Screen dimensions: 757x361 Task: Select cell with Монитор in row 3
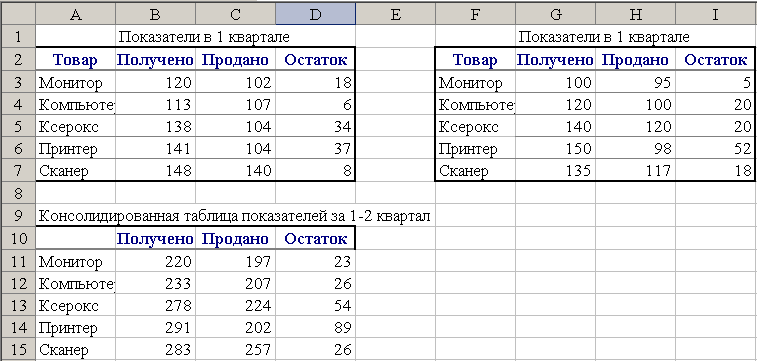[75, 83]
